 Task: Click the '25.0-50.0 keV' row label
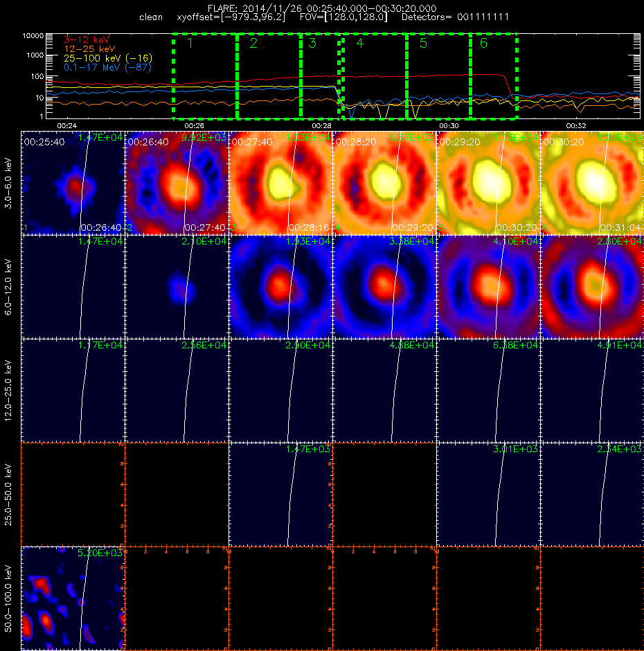coord(8,494)
